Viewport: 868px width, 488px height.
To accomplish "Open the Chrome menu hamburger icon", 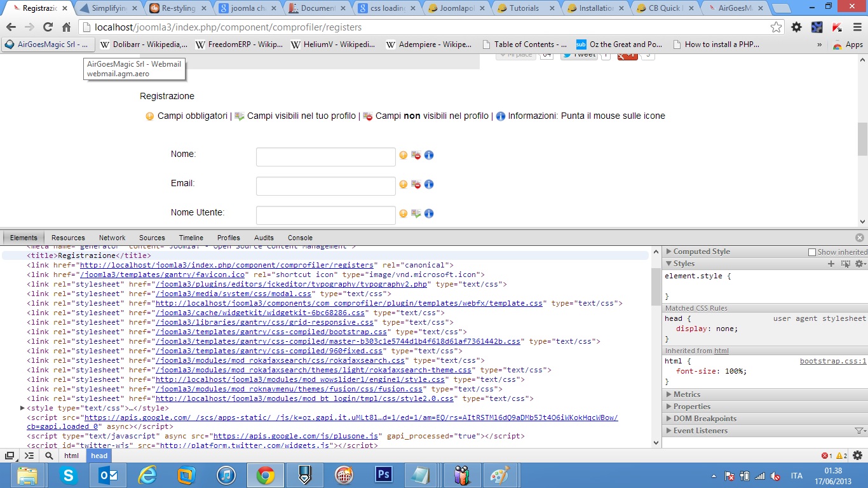I will pos(856,27).
